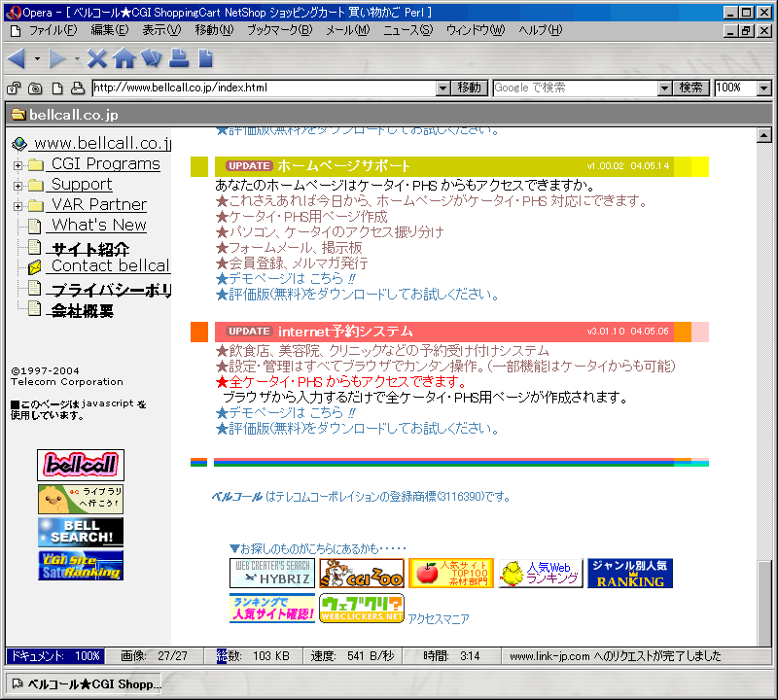Open the サイト紹介 link
Viewport: 778px width, 700px height.
click(90, 249)
